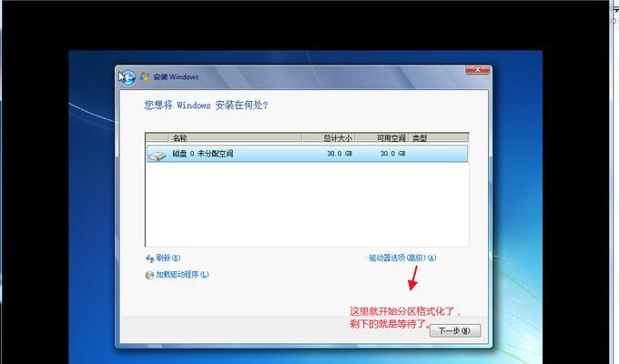The image size is (619, 364).
Task: Click the 可用空间 column header
Action: pos(381,137)
